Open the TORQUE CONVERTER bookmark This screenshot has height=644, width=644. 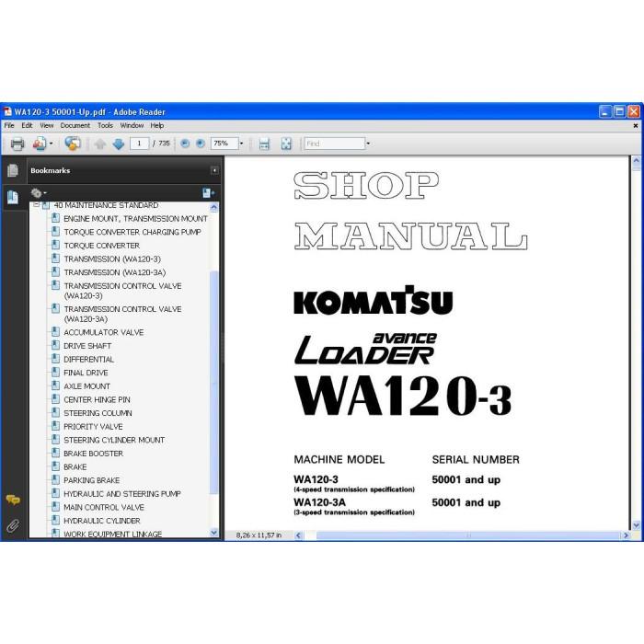pyautogui.click(x=102, y=246)
